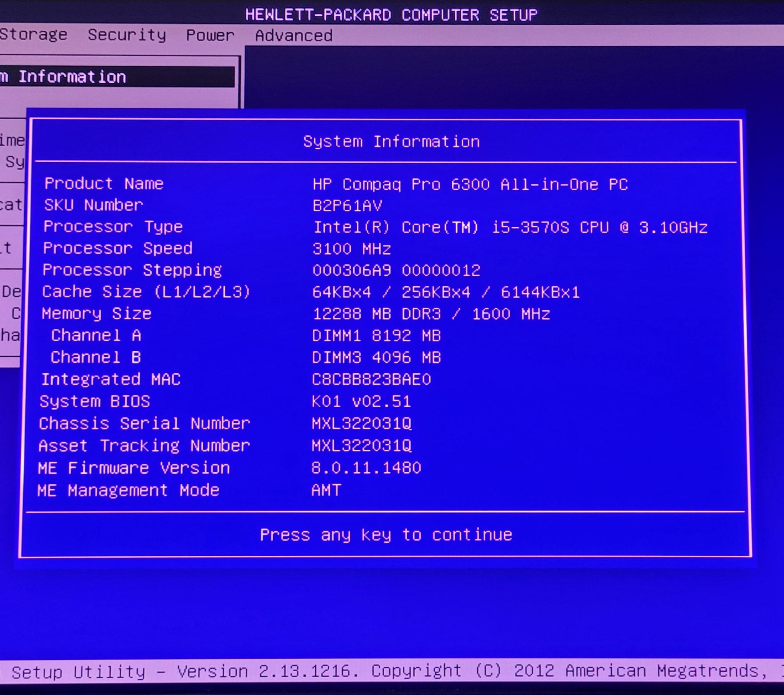Viewport: 784px width, 695px height.
Task: Click the 3100 MHz processor speed value
Action: pos(352,249)
